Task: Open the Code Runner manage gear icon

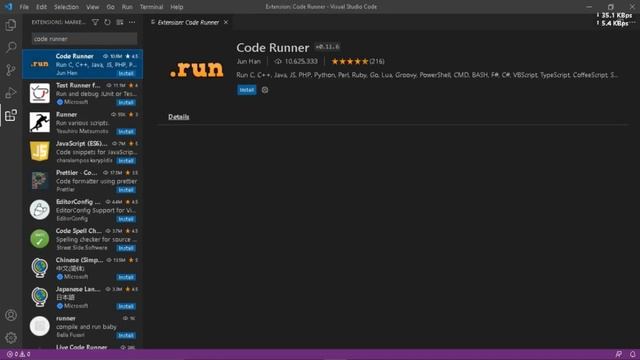Action: 265,90
